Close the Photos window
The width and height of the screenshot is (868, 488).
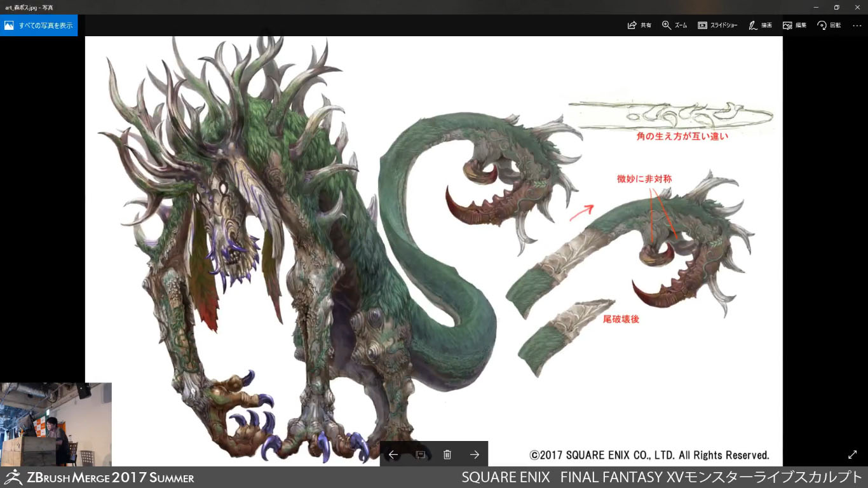pos(857,7)
